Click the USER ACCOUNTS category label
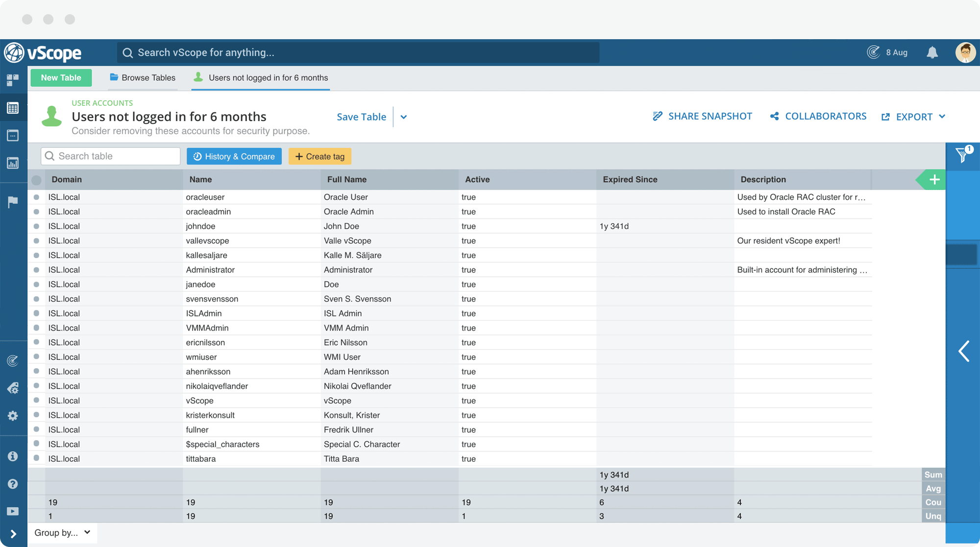Viewport: 980px width, 547px height. (102, 103)
